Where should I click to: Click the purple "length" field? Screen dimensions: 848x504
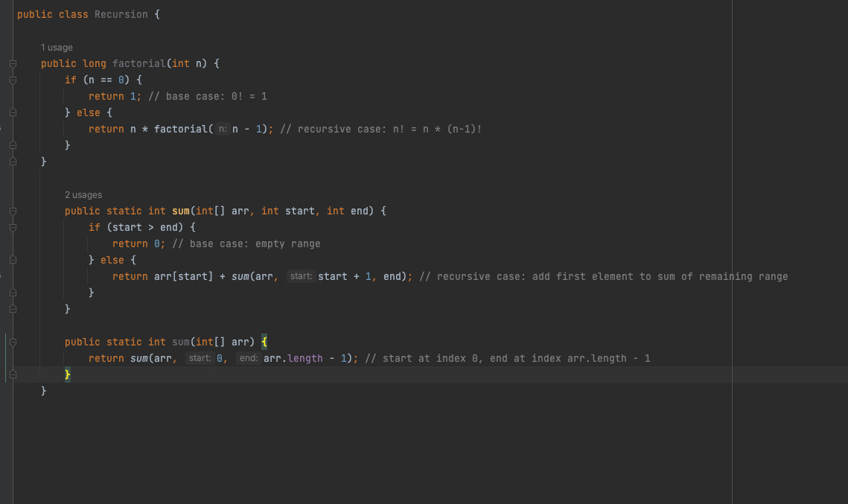(305, 358)
